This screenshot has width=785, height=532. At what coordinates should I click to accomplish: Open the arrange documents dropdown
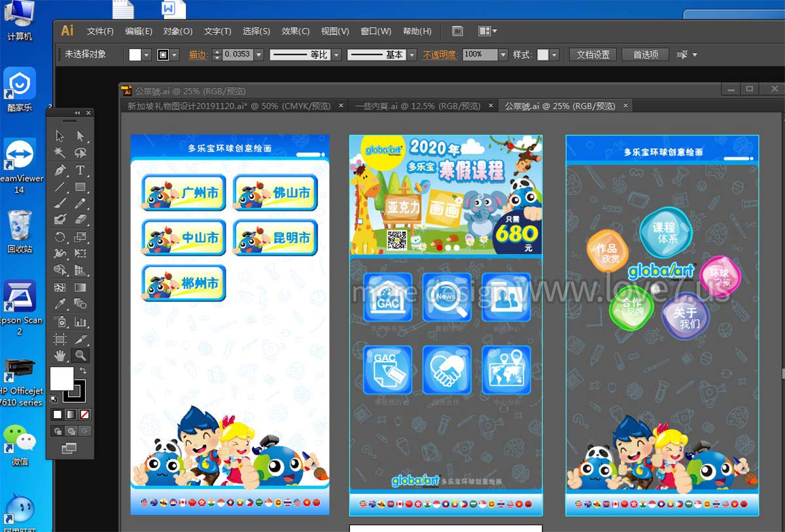tap(488, 31)
